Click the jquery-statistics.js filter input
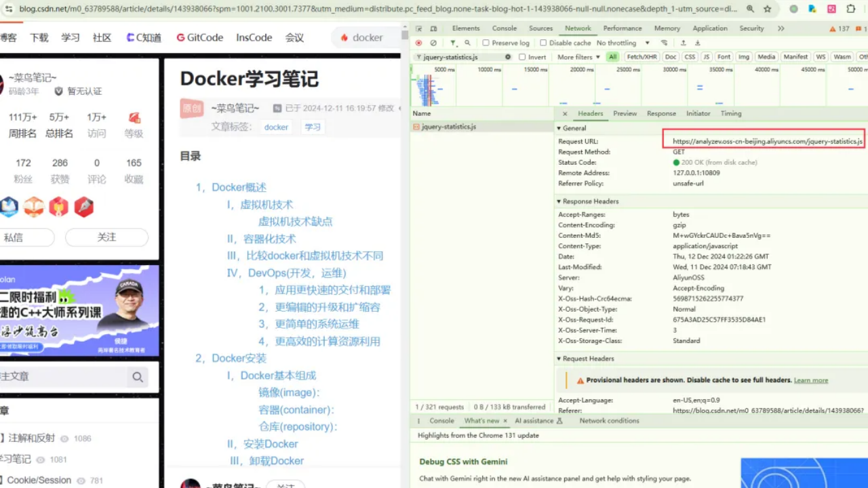Screen dimensions: 868x488 point(463,57)
